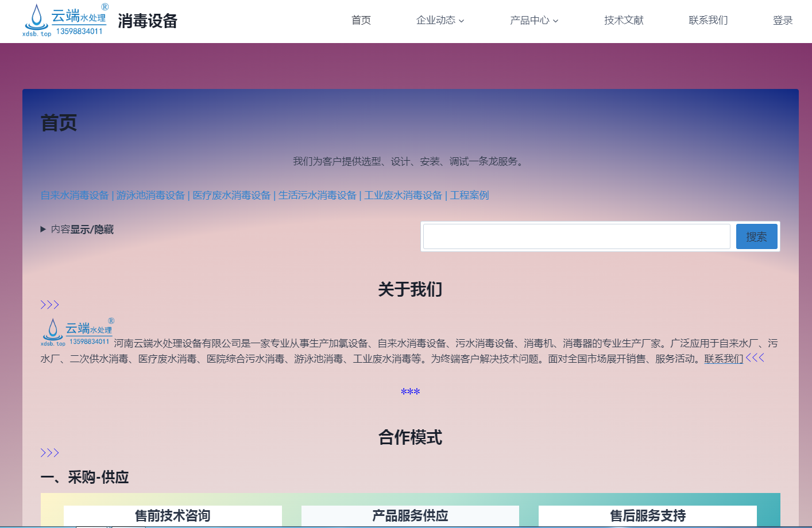Image resolution: width=812 pixels, height=528 pixels.
Task: Click the <<< arrows after the 联系我们 text
Action: pyautogui.click(x=754, y=357)
